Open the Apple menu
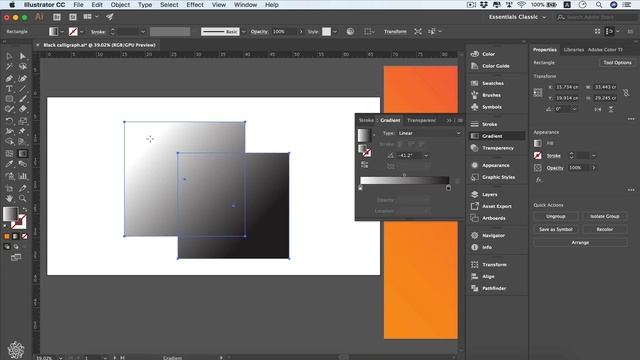Image resolution: width=640 pixels, height=360 pixels. pos(12,5)
